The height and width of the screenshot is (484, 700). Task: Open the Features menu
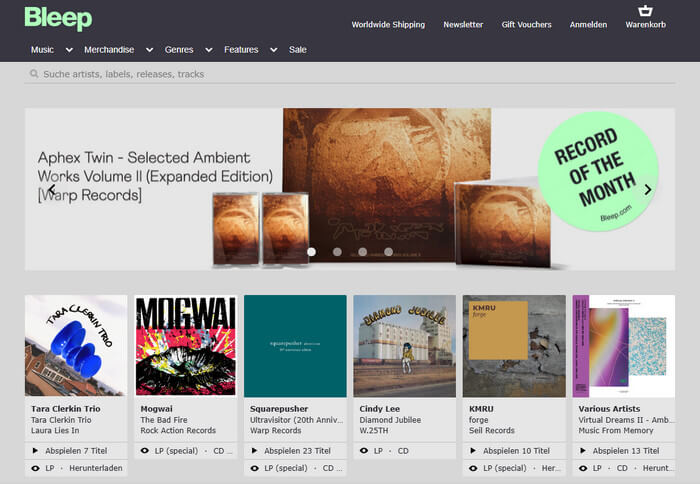[x=241, y=50]
